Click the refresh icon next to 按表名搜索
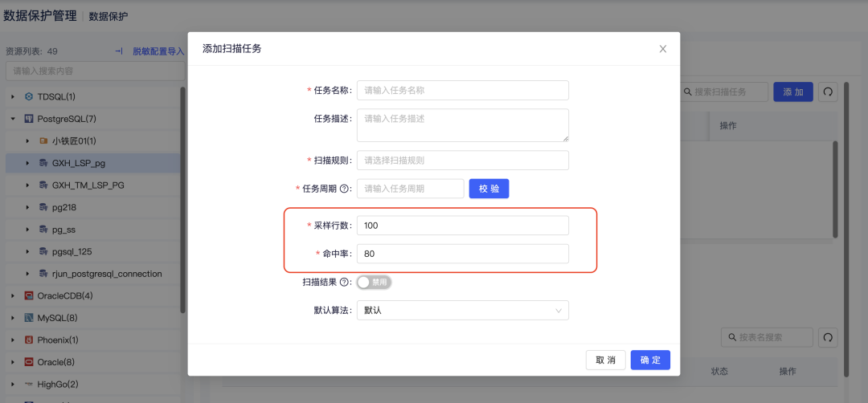The image size is (868, 403). click(x=828, y=337)
